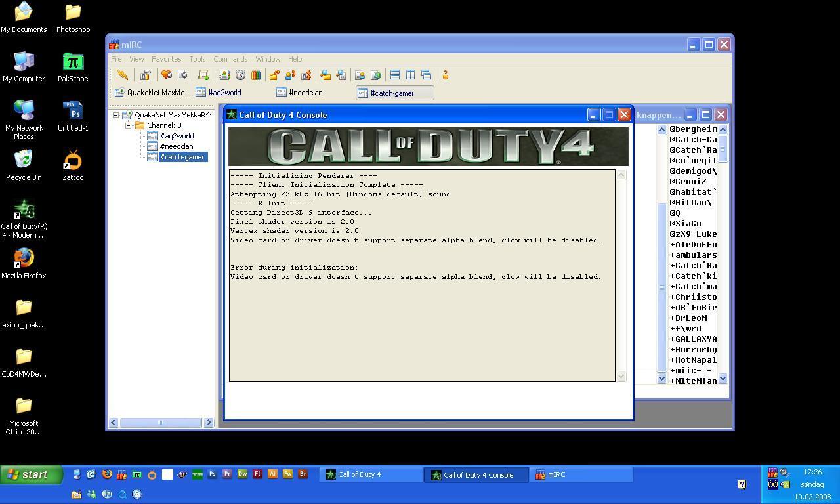Collapse the Channel: 3 folder node
The width and height of the screenshot is (840, 504).
coord(129,125)
